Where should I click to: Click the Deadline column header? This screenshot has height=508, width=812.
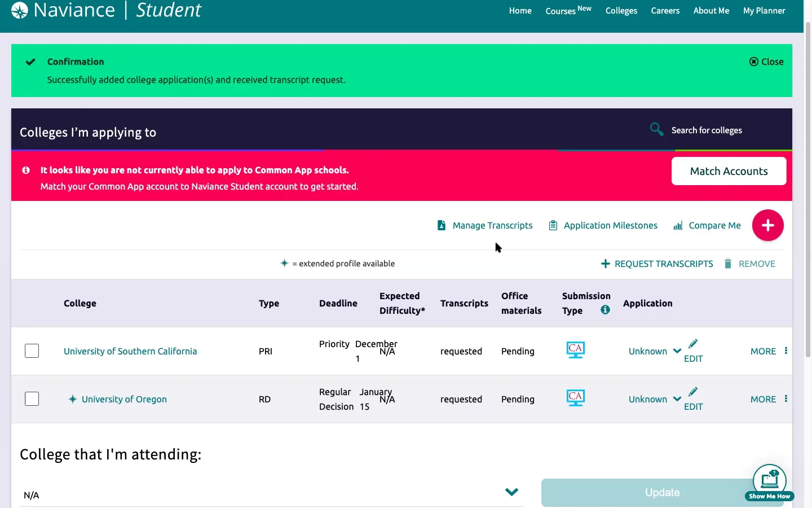pyautogui.click(x=338, y=303)
